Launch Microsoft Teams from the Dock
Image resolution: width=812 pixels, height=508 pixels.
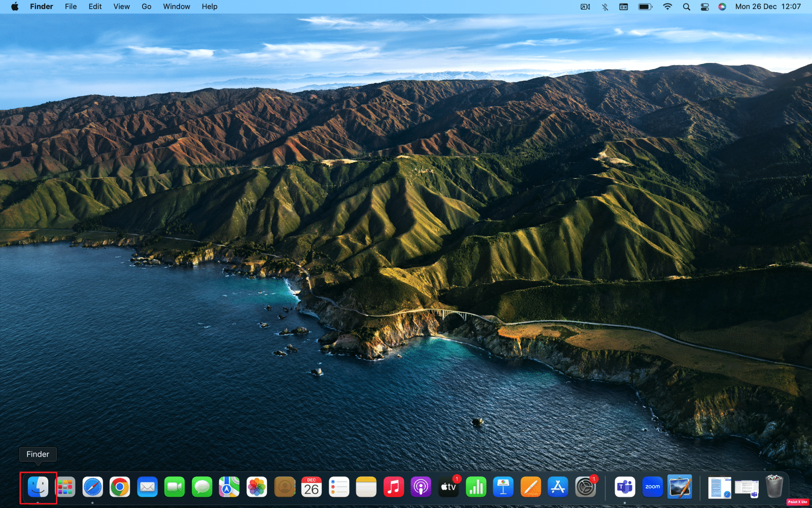tap(625, 487)
